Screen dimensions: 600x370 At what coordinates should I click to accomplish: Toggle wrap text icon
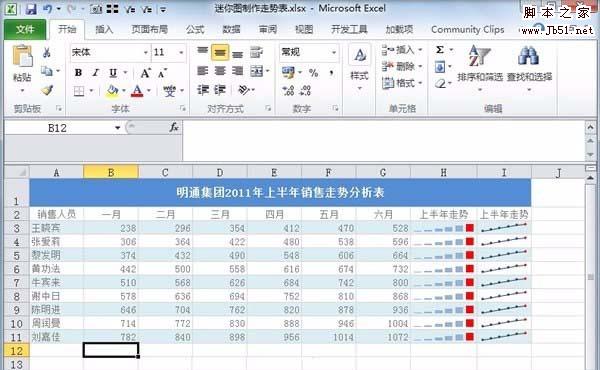(256, 52)
